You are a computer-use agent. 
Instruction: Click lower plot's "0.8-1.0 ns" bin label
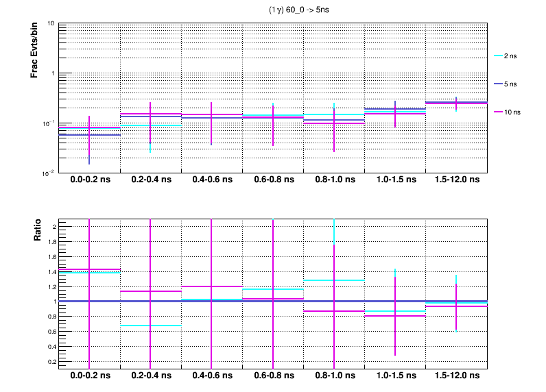[334, 377]
